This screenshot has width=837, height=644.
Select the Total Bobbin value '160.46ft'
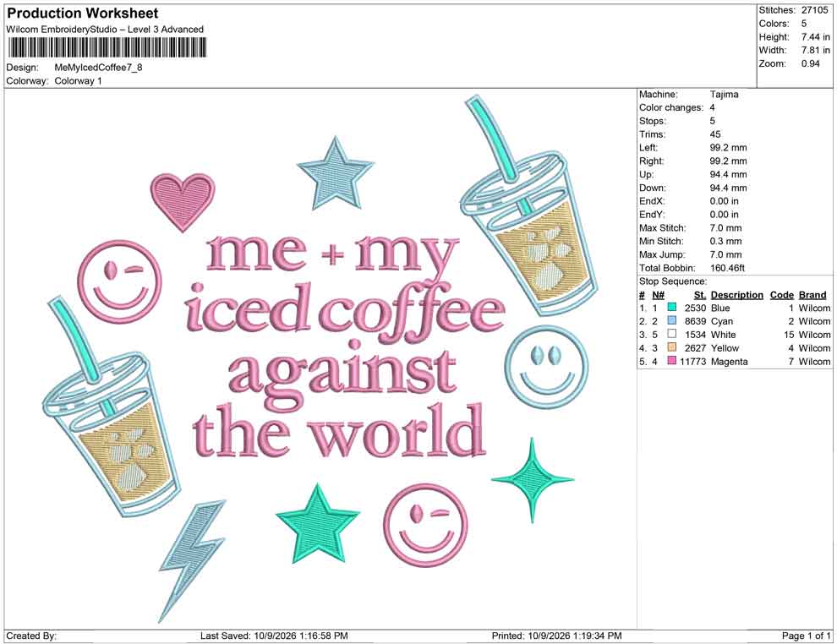click(727, 268)
